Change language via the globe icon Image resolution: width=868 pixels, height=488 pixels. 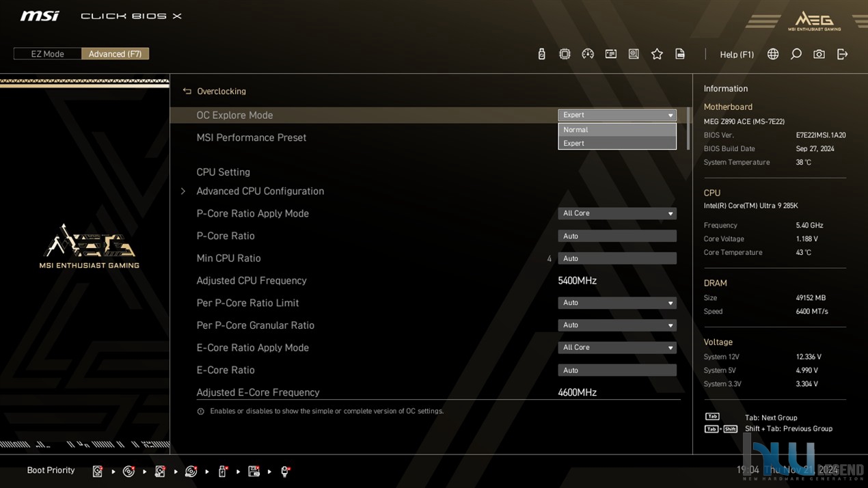point(773,54)
